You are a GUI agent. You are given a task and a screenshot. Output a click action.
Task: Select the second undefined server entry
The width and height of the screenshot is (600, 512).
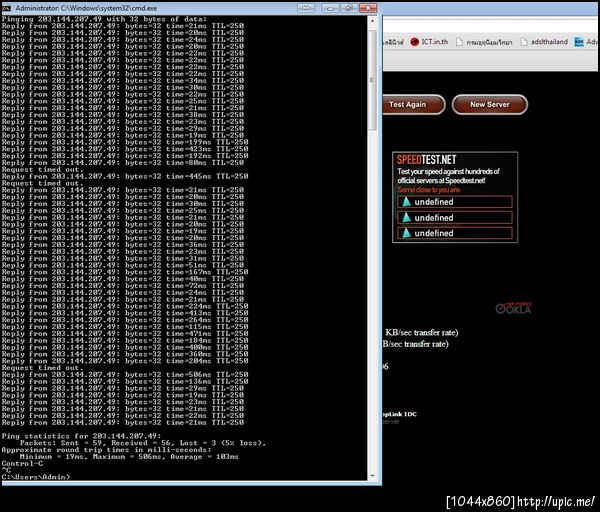[455, 217]
